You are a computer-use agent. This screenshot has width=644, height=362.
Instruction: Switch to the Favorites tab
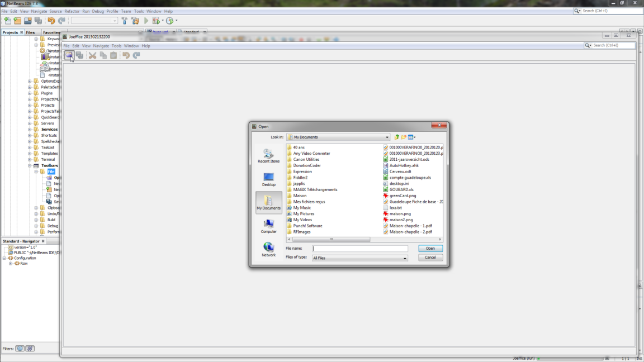tap(53, 32)
